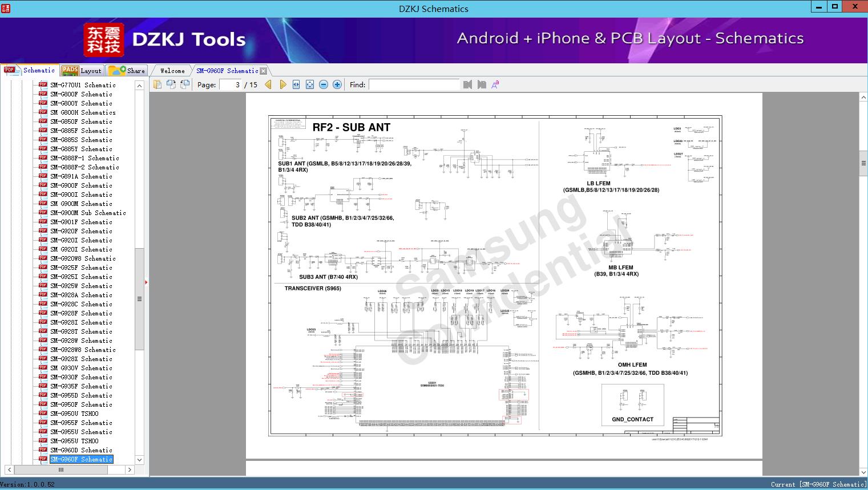Open SM-G928A Schematic in the tree
Screen dimensions: 868x490
click(x=81, y=295)
